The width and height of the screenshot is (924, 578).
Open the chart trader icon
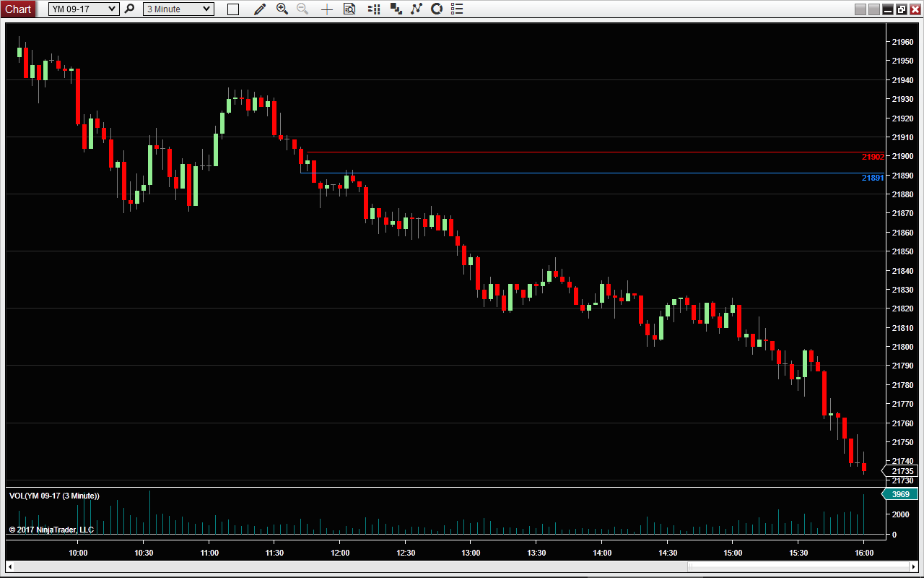click(x=374, y=9)
